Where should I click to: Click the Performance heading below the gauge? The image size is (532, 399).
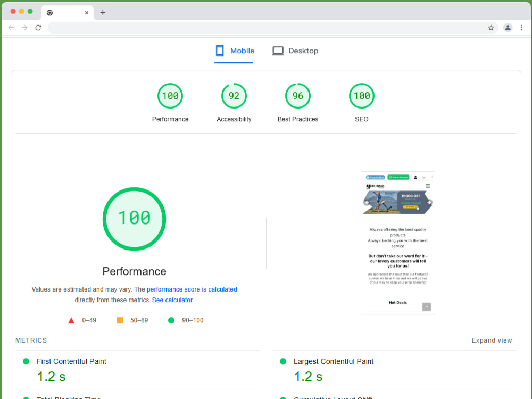tap(135, 271)
